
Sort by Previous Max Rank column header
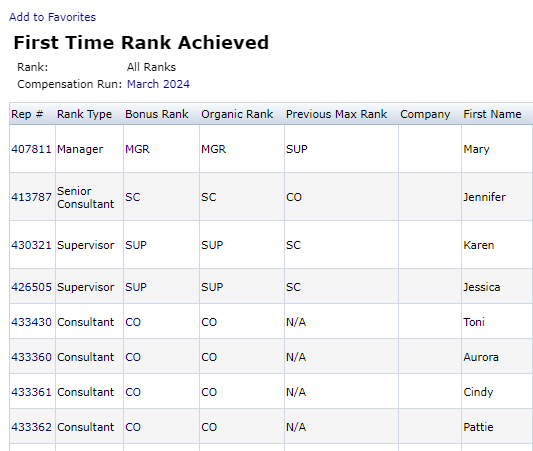click(337, 114)
